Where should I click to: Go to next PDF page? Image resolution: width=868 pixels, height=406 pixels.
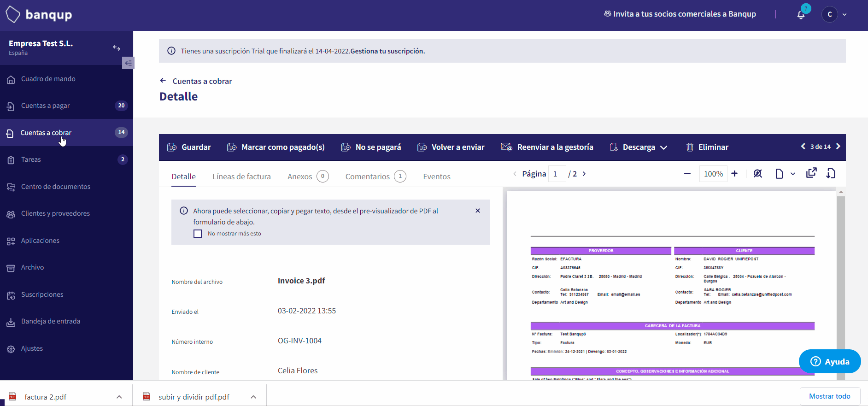[x=584, y=174]
